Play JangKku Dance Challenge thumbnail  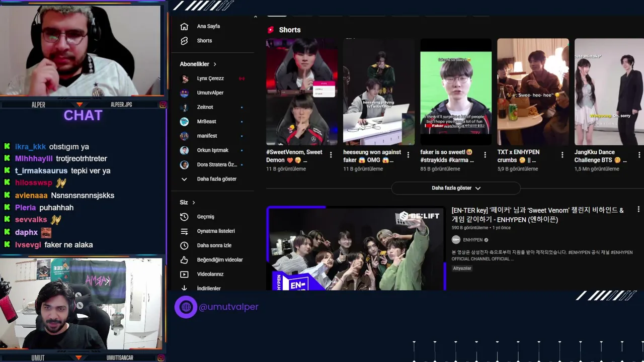pos(609,92)
